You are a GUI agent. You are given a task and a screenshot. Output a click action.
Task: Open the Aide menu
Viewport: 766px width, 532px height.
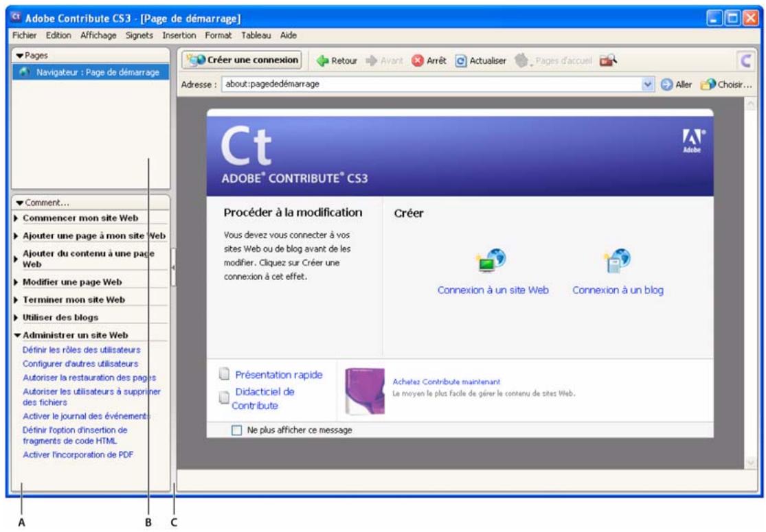(289, 35)
